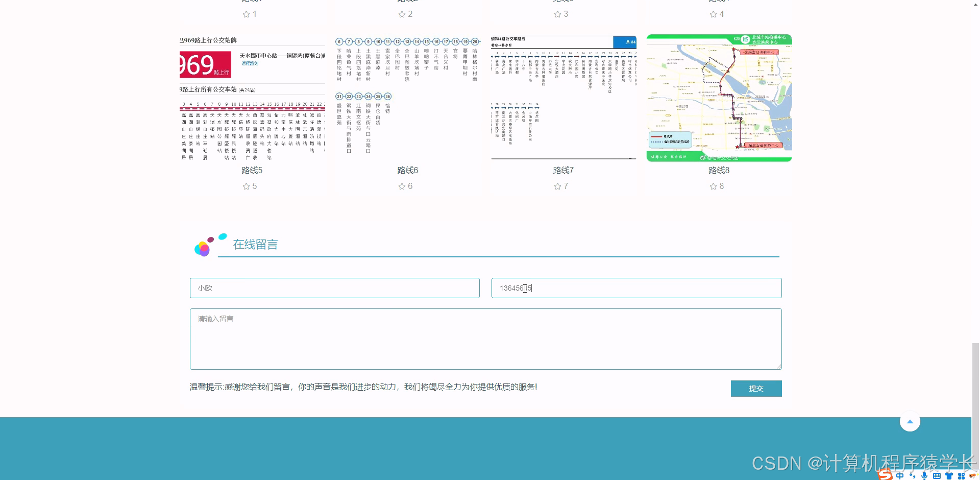
Task: Click the name field containing 小欧
Action: (x=334, y=288)
